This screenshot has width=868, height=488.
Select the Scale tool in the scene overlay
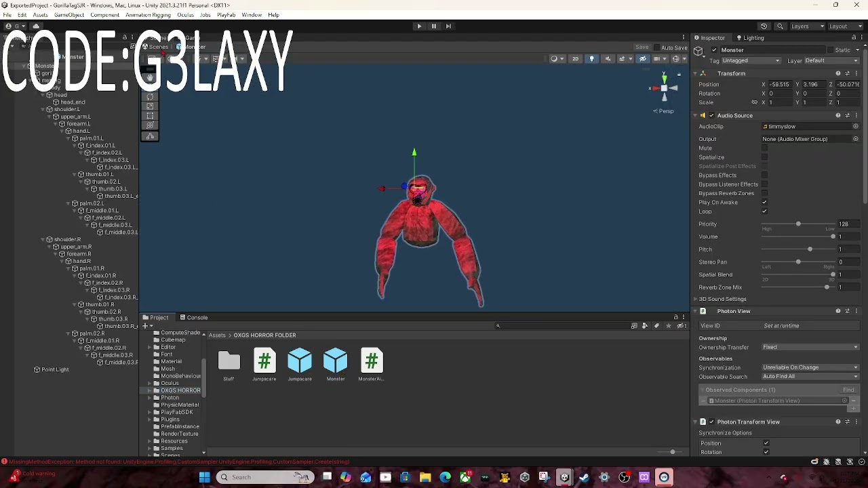tap(150, 106)
